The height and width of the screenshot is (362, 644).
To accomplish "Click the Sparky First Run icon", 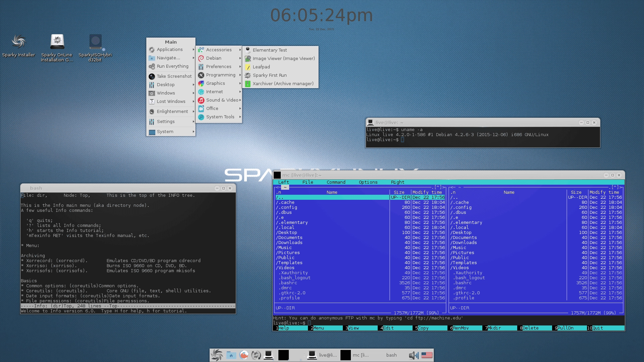I will tap(248, 75).
